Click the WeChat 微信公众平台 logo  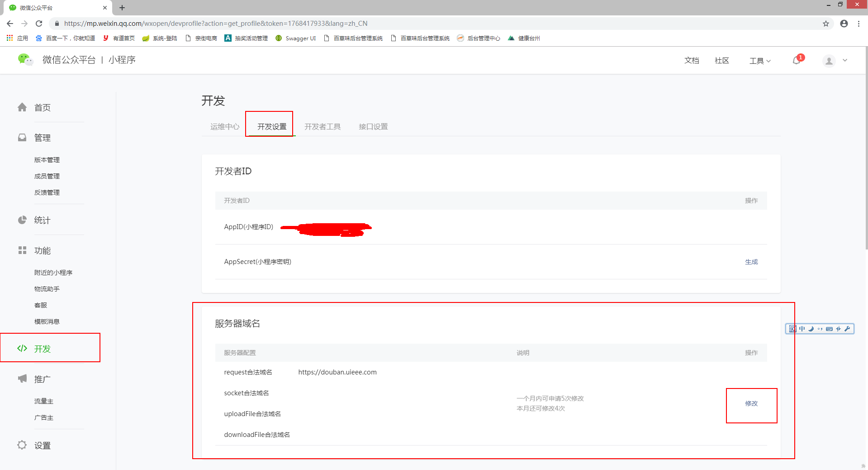point(69,59)
